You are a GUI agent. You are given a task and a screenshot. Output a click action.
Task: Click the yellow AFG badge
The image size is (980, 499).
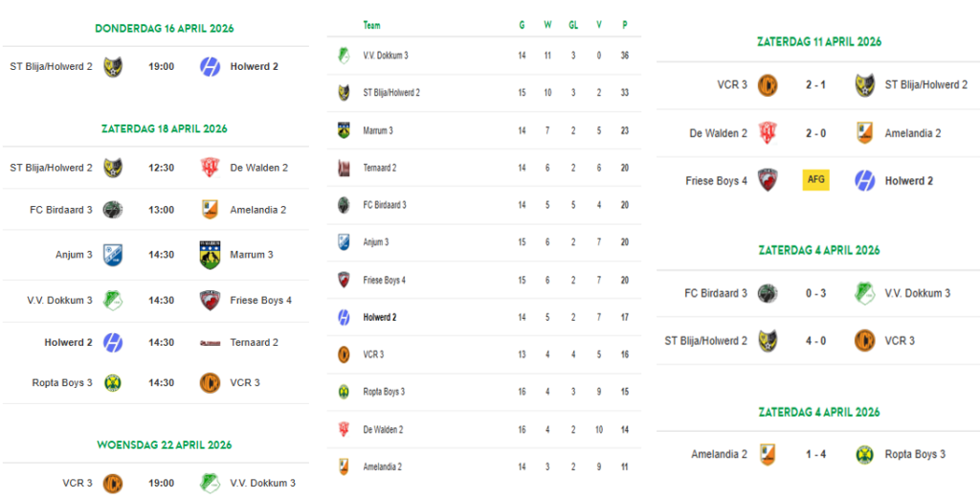(x=815, y=180)
